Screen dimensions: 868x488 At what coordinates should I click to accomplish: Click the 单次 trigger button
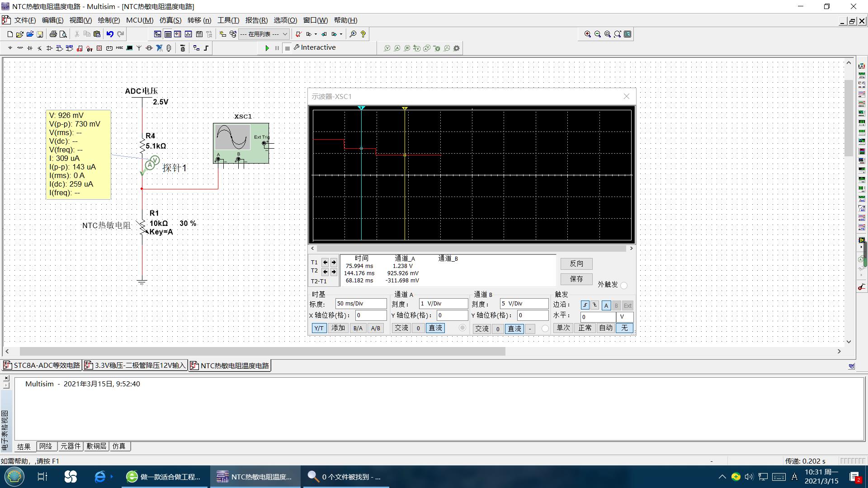click(x=563, y=328)
